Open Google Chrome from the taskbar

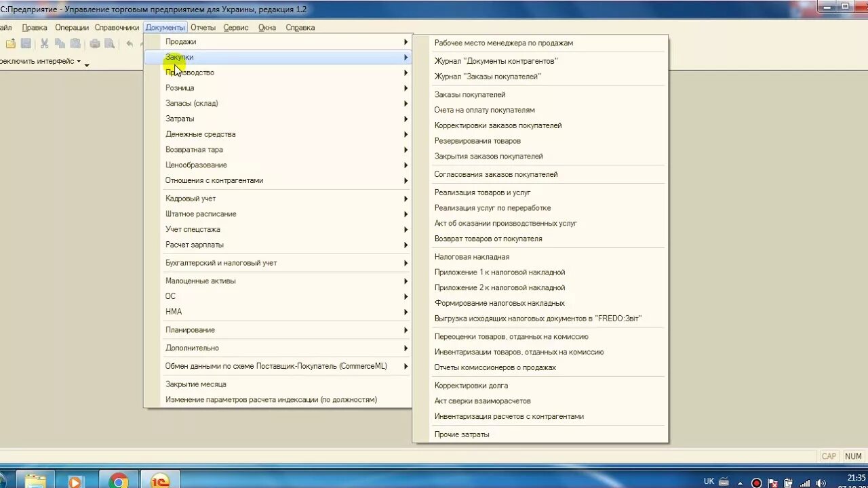click(118, 480)
